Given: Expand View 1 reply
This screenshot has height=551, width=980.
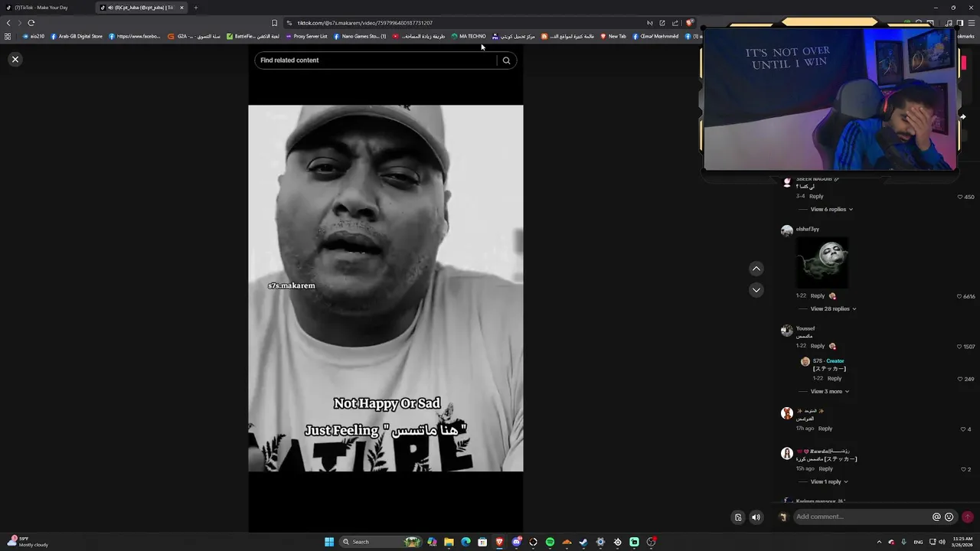Looking at the screenshot, I should [829, 481].
